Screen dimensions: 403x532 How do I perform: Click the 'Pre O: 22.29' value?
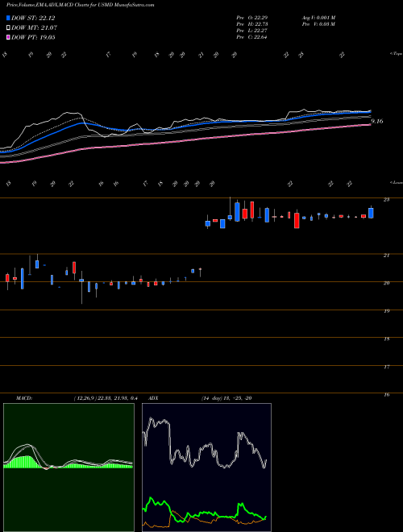(252, 18)
